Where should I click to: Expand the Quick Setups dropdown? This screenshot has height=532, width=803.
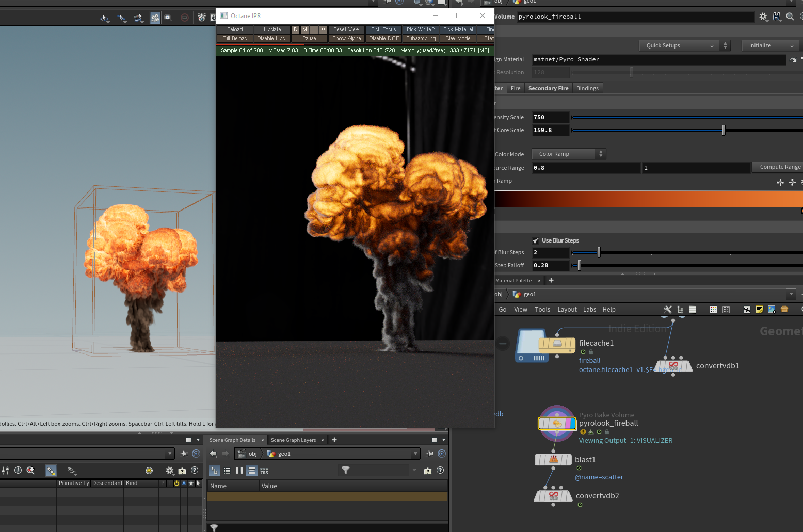point(679,46)
